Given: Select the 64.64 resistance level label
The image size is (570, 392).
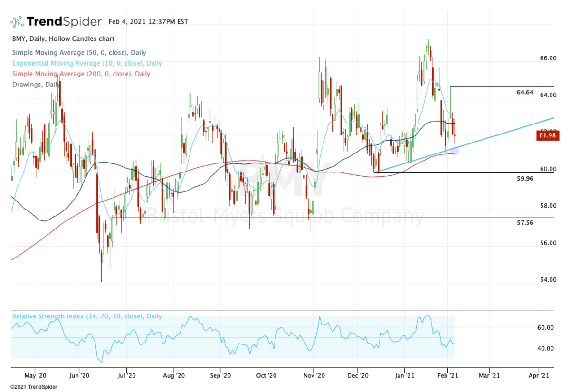Looking at the screenshot, I should tap(525, 92).
